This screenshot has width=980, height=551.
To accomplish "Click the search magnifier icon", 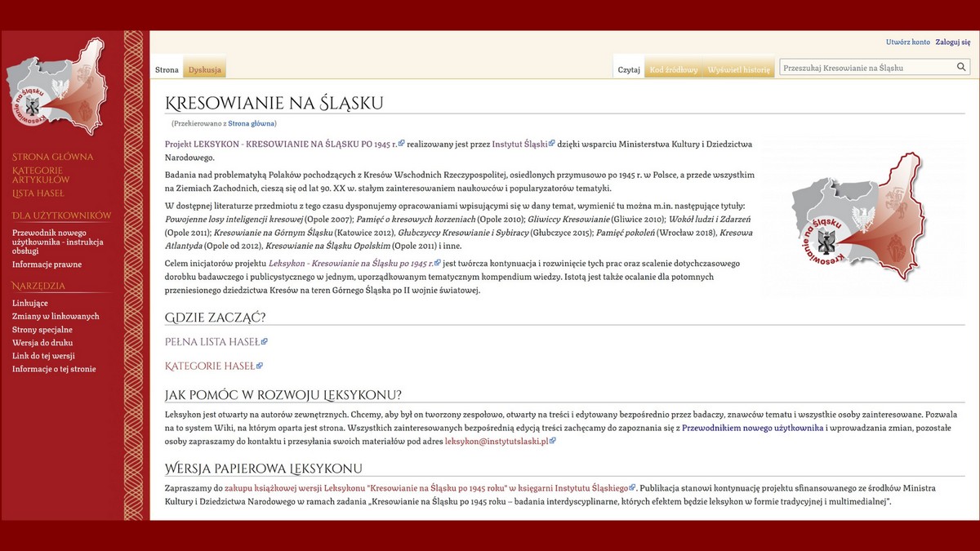I will 961,68.
